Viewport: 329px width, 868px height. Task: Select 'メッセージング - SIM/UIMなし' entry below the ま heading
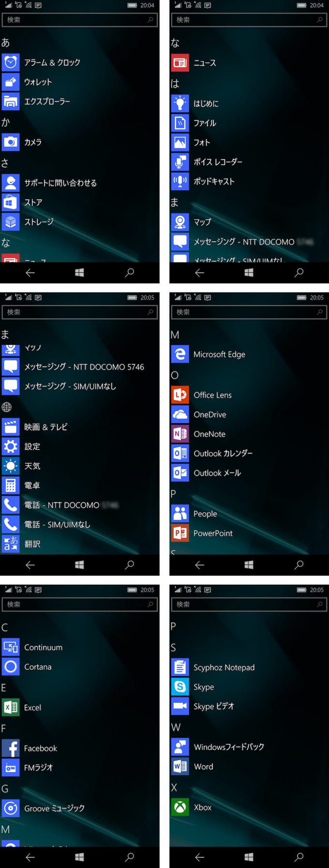click(70, 386)
